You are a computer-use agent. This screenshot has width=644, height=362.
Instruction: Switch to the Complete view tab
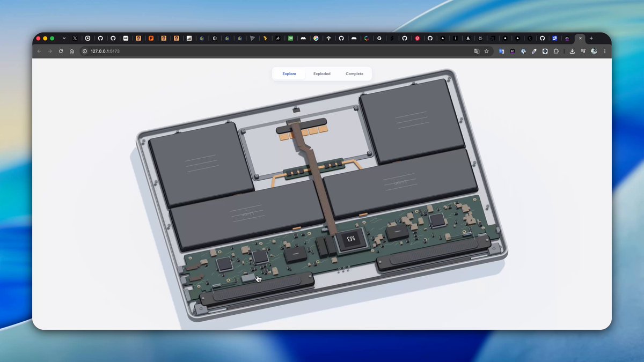[x=354, y=73]
